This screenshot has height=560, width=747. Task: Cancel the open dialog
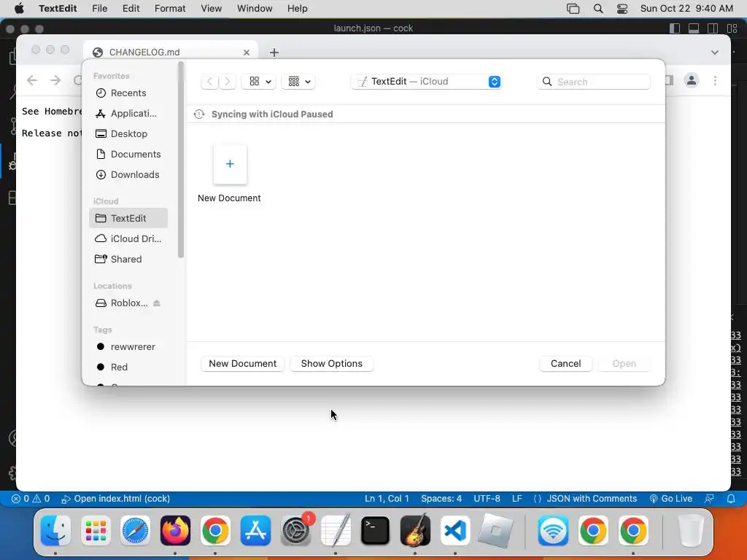(565, 363)
